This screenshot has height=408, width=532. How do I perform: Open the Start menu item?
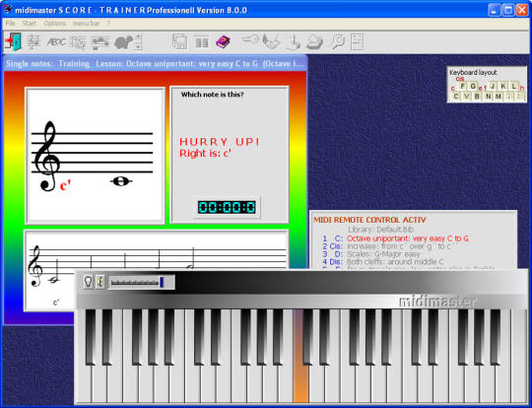[x=30, y=24]
